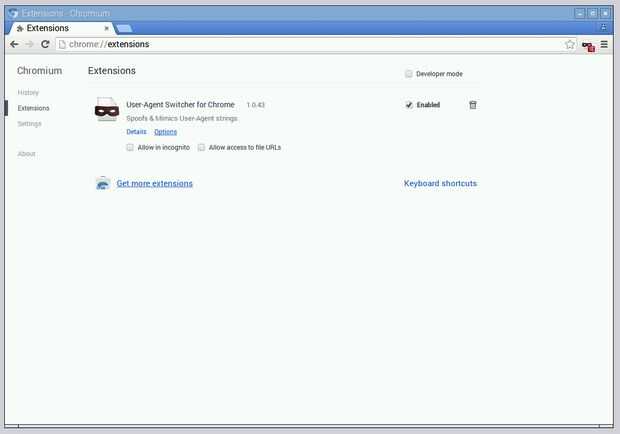Screen dimensions: 620x434
Task: Select Extensions in the sidebar
Action: (34, 108)
